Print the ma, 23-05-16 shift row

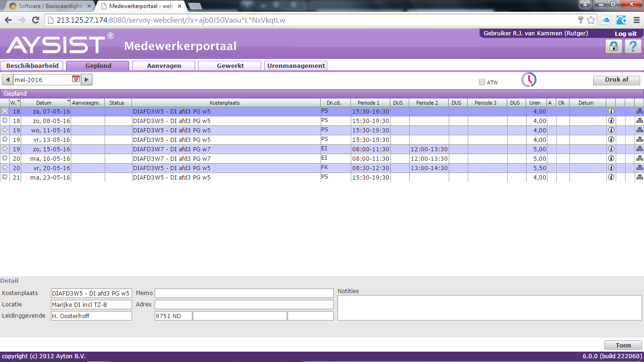pos(639,177)
